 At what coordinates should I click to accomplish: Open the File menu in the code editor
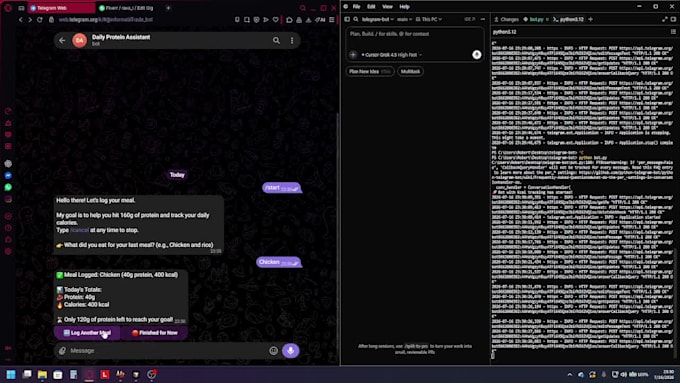point(356,7)
